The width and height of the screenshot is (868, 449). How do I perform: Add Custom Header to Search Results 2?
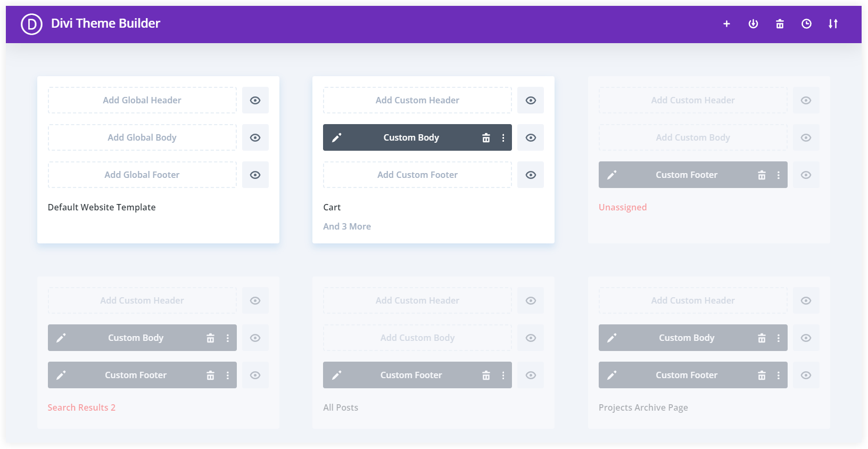[142, 300]
